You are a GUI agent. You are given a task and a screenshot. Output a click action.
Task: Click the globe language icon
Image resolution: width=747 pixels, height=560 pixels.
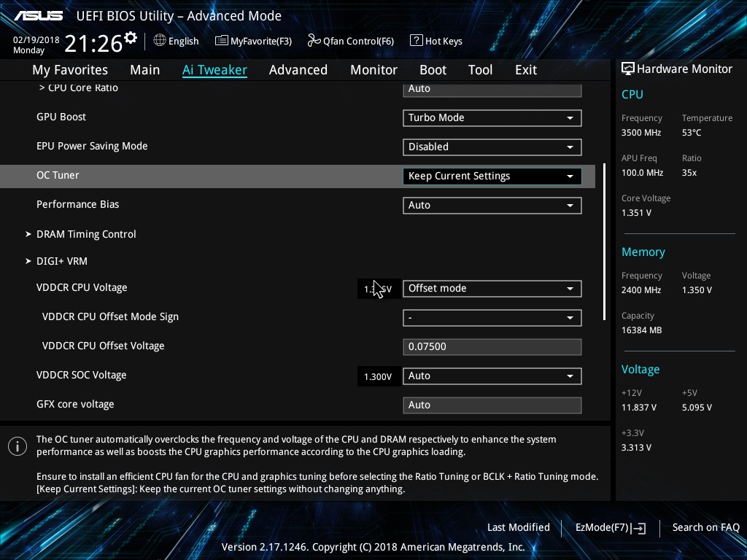pyautogui.click(x=160, y=41)
